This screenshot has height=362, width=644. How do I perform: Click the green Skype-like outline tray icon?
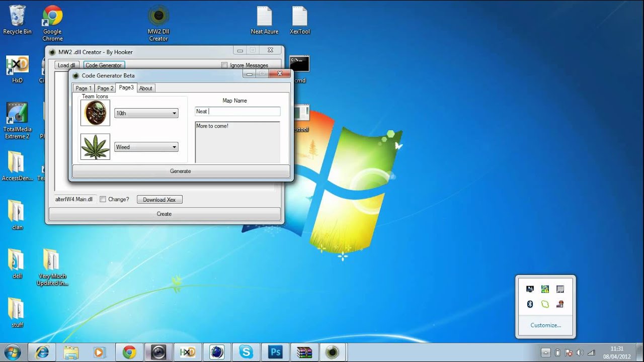point(545,304)
